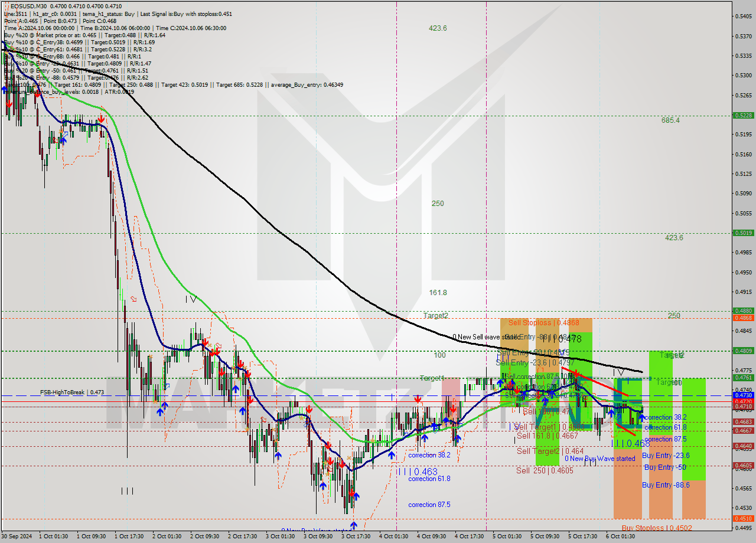The width and height of the screenshot is (756, 543).
Task: Click the 'Sell 250 | 0.4605' label
Action: (545, 470)
